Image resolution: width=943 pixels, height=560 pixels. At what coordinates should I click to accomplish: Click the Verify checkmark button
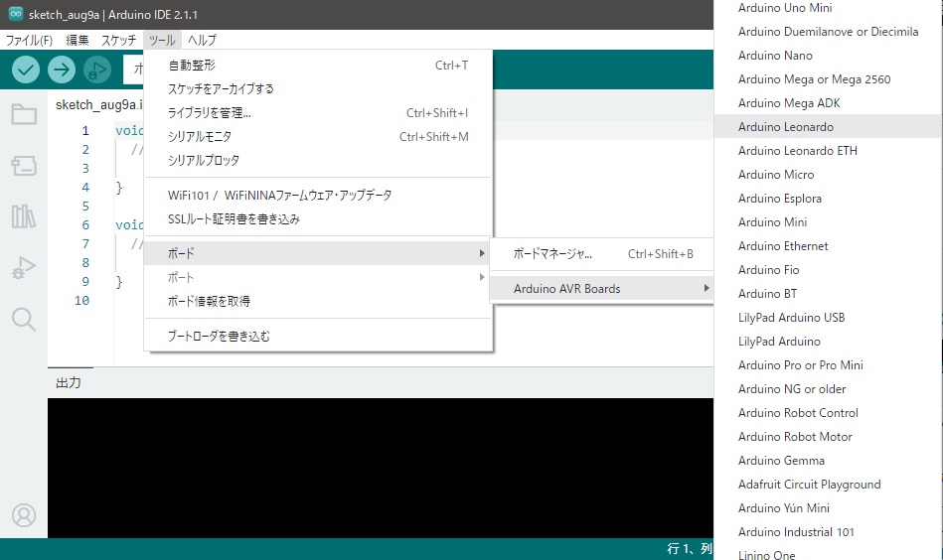[x=26, y=70]
